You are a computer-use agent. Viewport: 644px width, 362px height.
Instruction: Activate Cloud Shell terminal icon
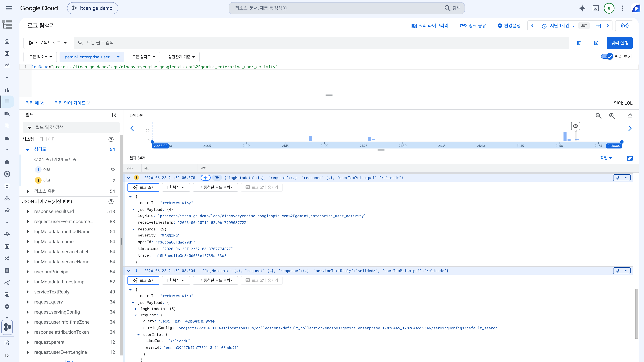[596, 8]
